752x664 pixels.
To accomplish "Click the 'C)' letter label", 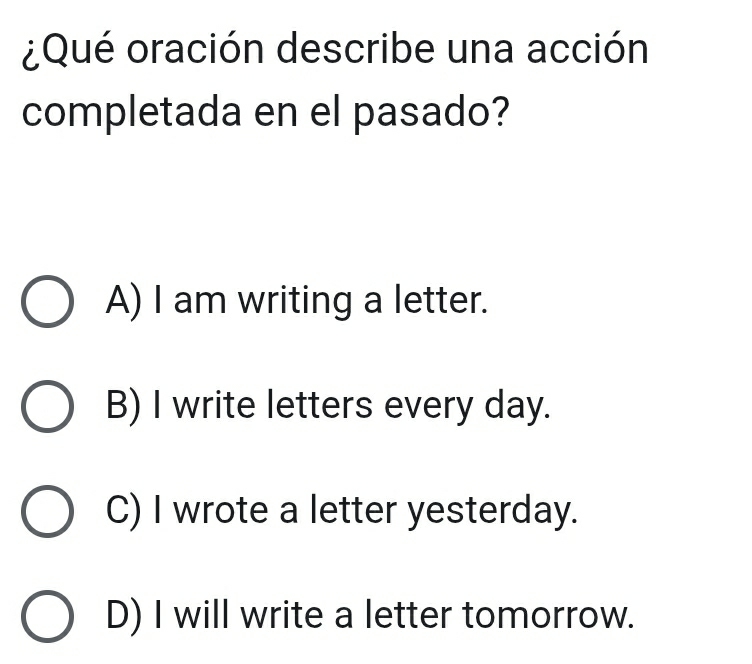I will point(125,511).
